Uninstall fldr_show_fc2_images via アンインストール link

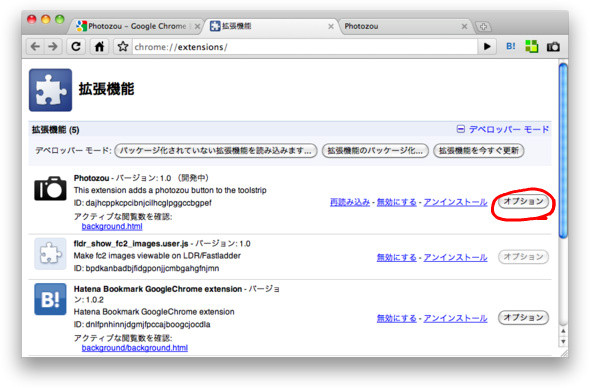pos(455,257)
